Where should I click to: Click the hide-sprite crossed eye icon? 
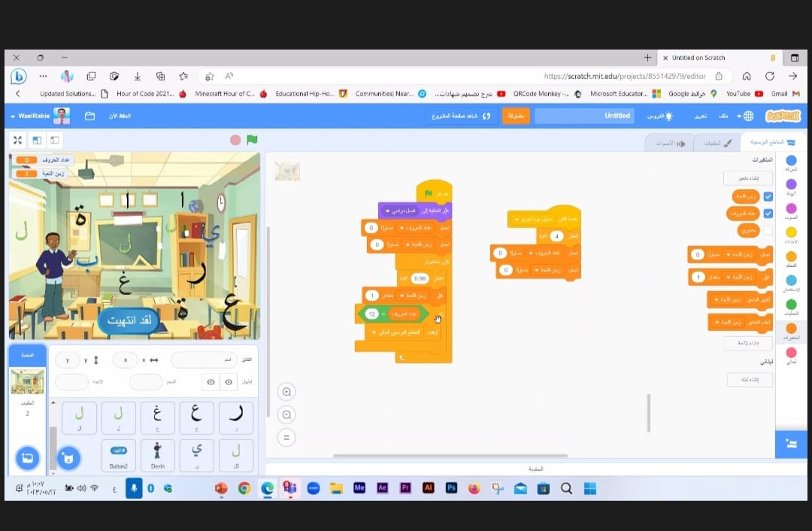click(x=211, y=382)
